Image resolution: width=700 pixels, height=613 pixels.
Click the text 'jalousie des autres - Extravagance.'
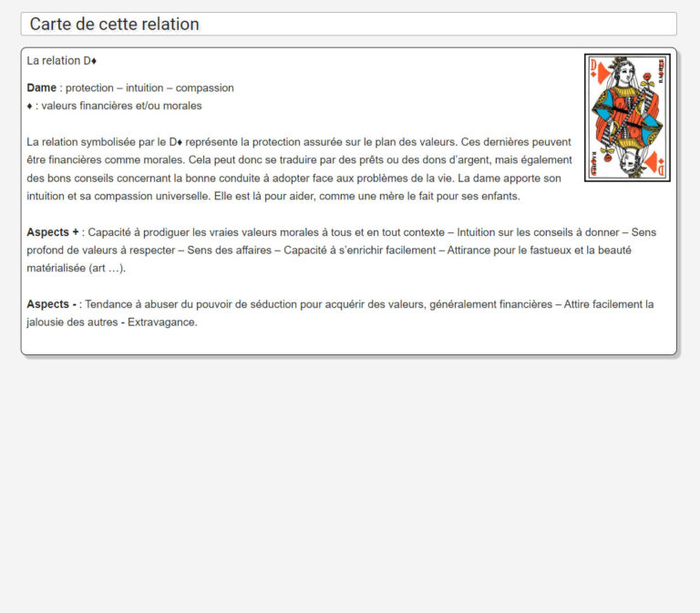(112, 322)
